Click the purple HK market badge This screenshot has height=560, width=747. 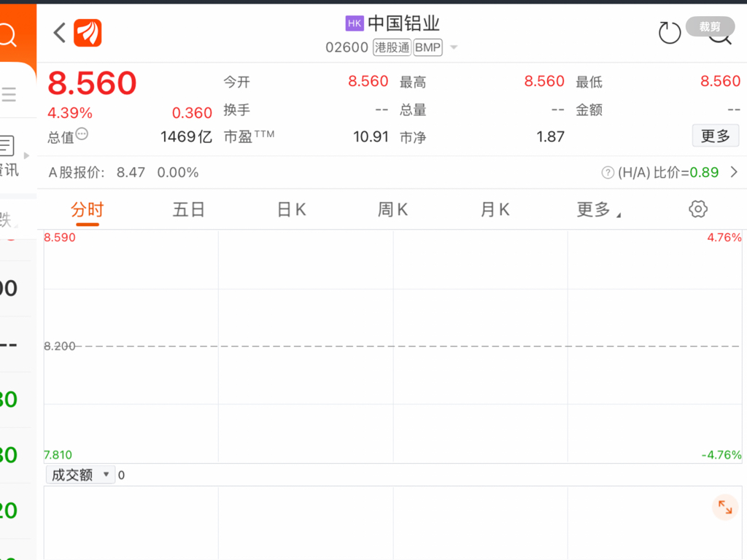click(355, 23)
